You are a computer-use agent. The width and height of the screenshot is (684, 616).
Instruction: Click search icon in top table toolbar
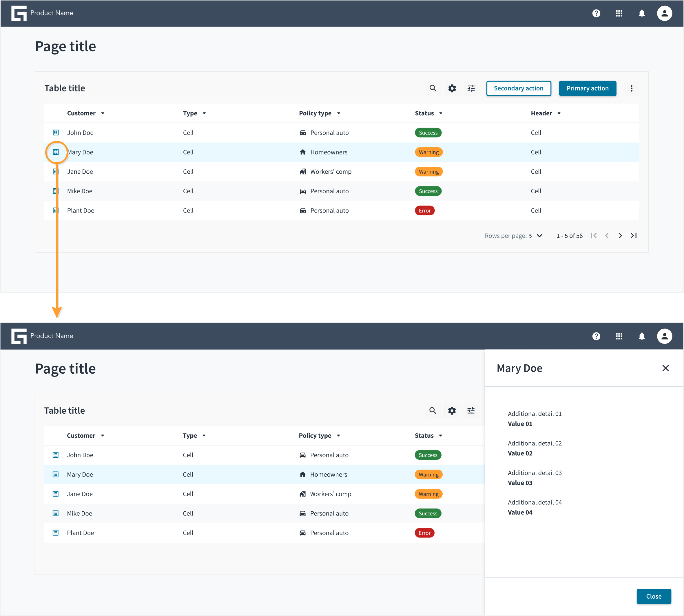433,88
